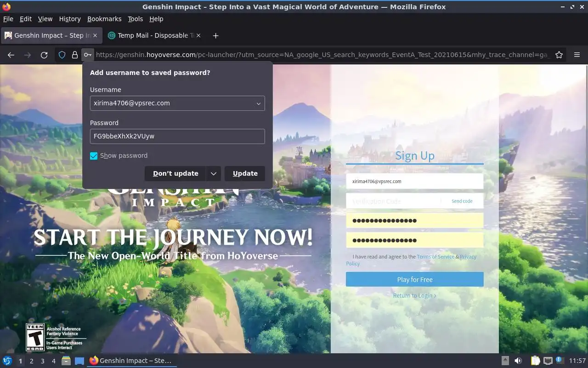Open the arrow menu next to Don't update
Image resolution: width=588 pixels, height=368 pixels.
(214, 173)
